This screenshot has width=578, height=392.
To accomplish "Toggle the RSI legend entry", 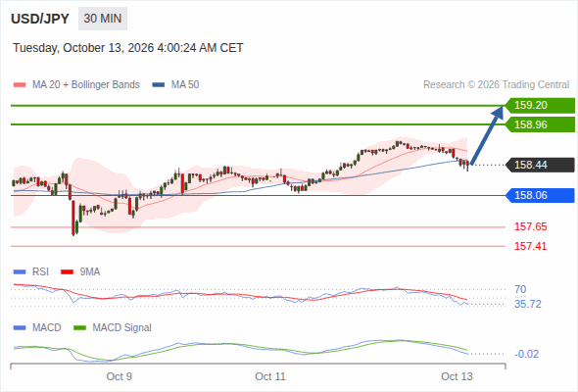I will (30, 271).
